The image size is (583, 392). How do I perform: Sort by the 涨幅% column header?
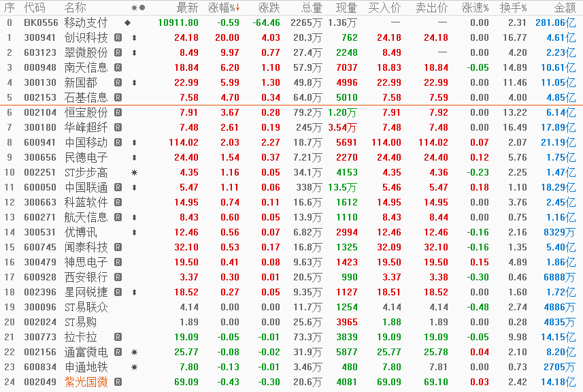click(x=224, y=7)
